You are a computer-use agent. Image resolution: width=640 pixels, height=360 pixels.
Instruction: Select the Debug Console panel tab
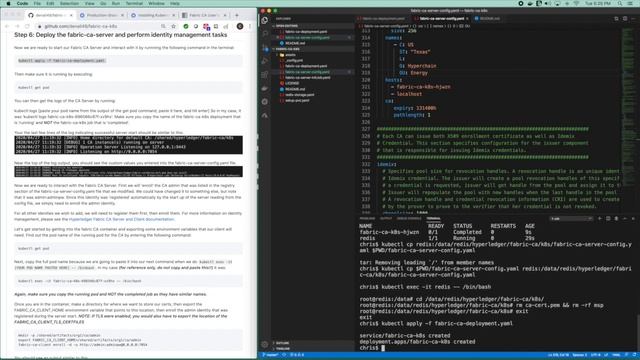[409, 219]
